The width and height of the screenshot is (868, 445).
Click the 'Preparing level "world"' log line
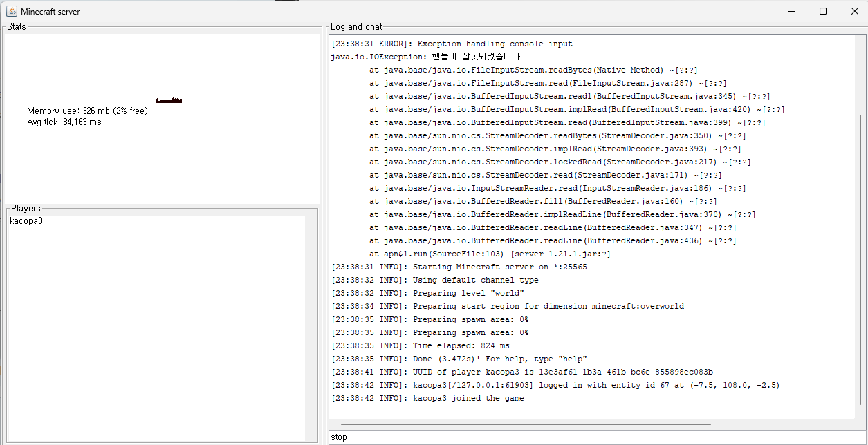(427, 293)
